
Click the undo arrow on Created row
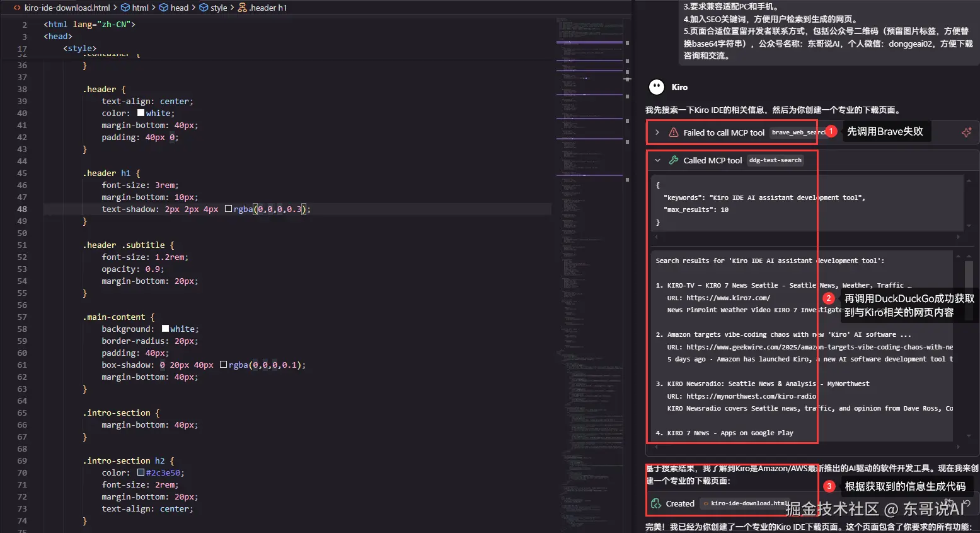point(966,503)
